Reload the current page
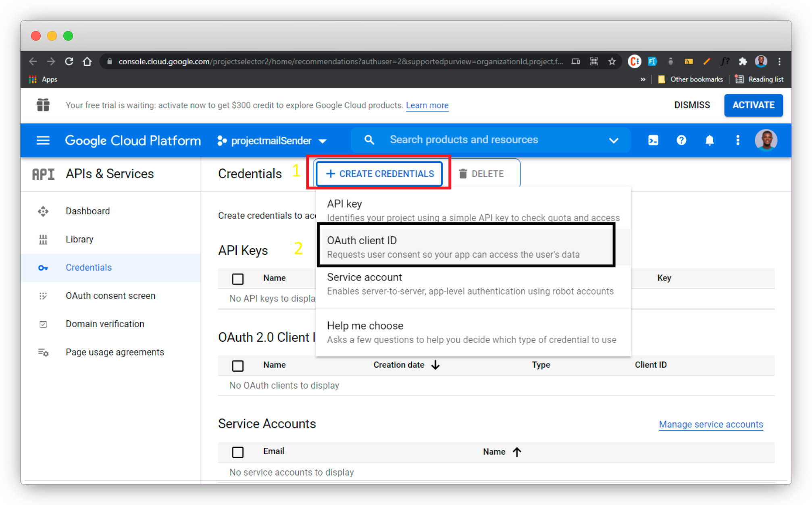This screenshot has width=812, height=505. coord(69,61)
